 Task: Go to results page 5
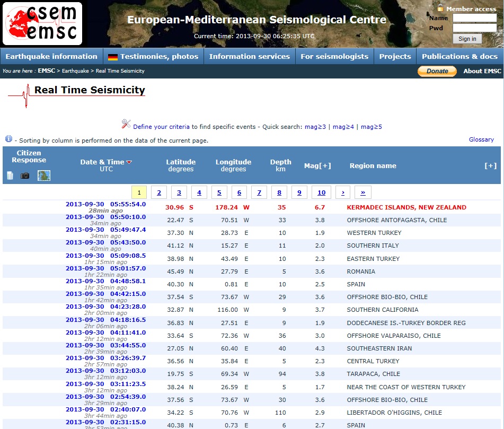(219, 192)
